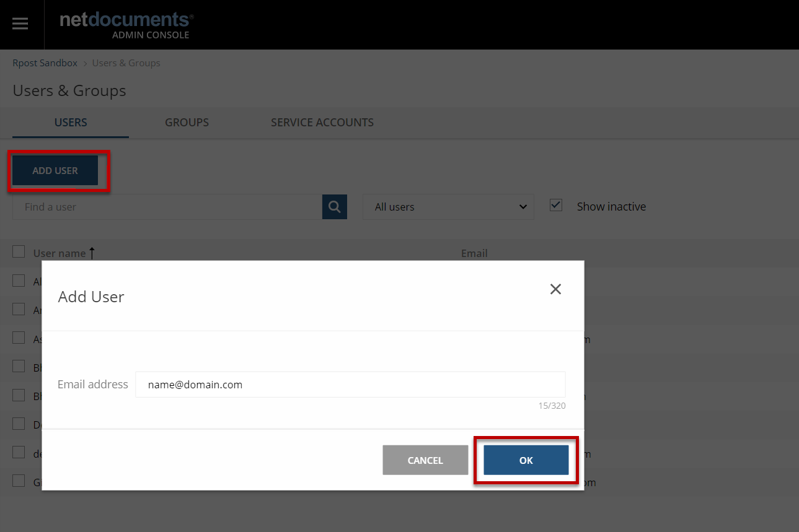Screen dimensions: 799x532
Task: Click inside the Email address field
Action: [x=350, y=384]
